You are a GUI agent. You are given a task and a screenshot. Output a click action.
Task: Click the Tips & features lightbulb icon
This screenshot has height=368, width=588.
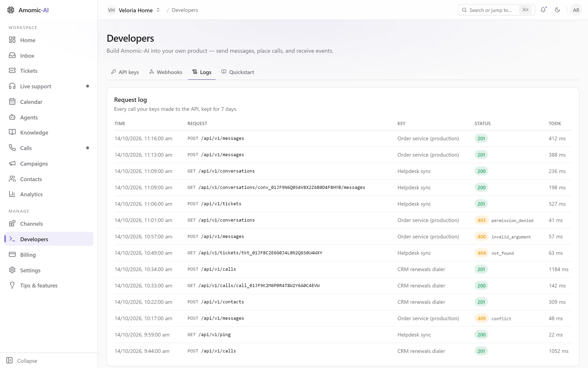[12, 285]
